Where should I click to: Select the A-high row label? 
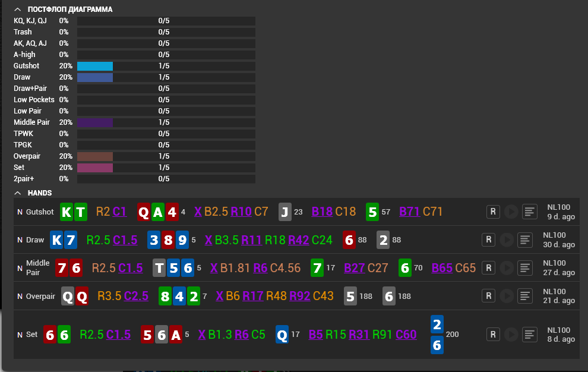(x=24, y=55)
